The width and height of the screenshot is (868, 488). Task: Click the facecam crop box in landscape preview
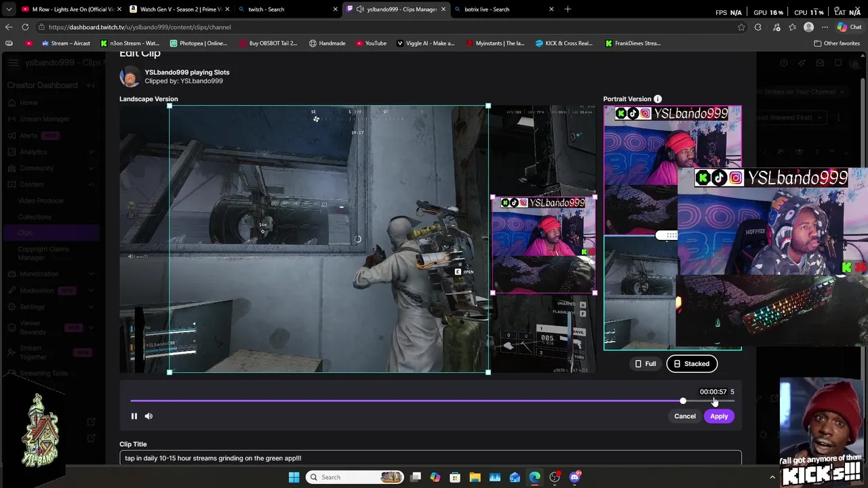click(x=544, y=245)
